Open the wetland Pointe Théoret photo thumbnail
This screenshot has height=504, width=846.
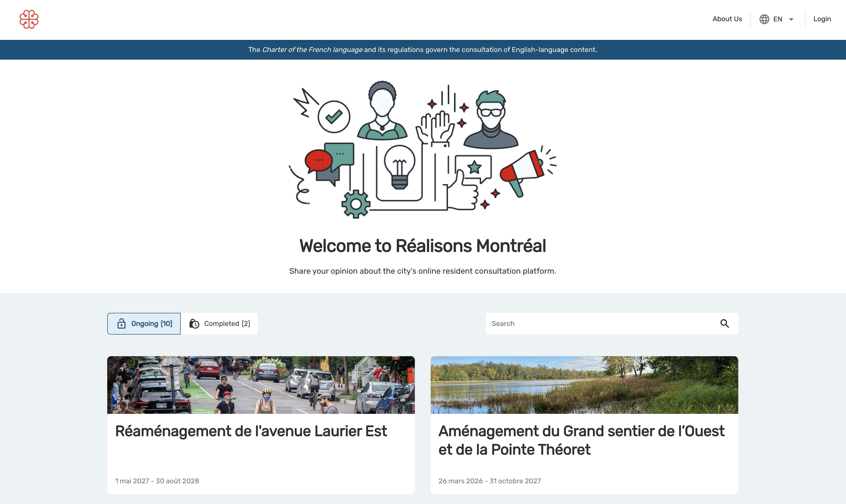[x=584, y=385]
